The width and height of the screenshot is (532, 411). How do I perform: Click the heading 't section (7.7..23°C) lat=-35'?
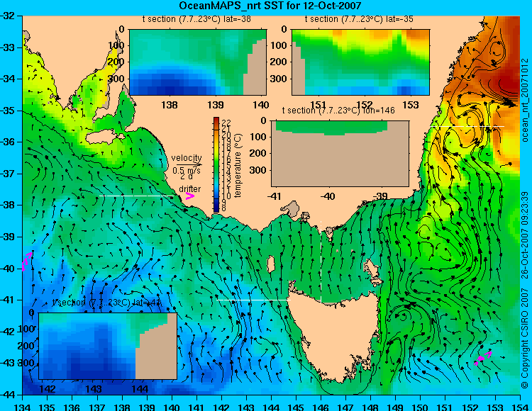(359, 19)
